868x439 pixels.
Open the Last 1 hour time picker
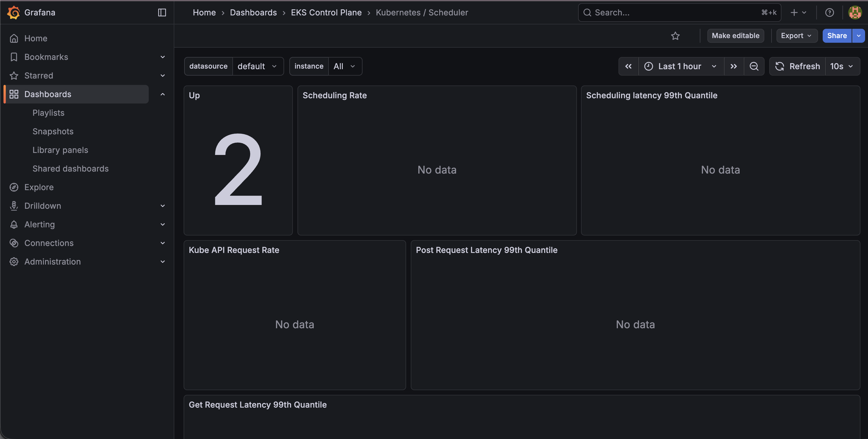tap(681, 66)
